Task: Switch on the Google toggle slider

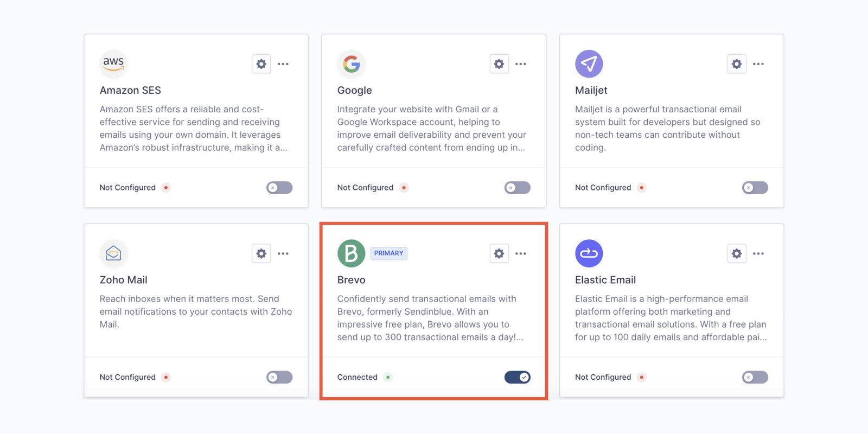Action: (x=517, y=188)
